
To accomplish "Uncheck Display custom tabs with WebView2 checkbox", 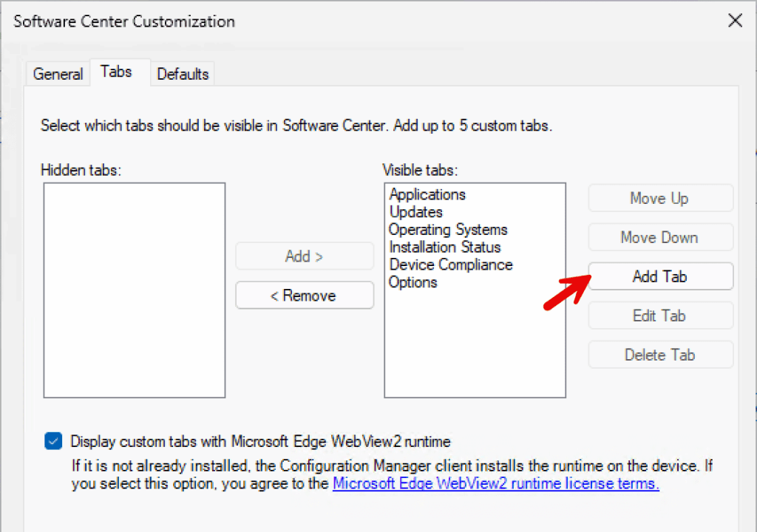I will [53, 442].
